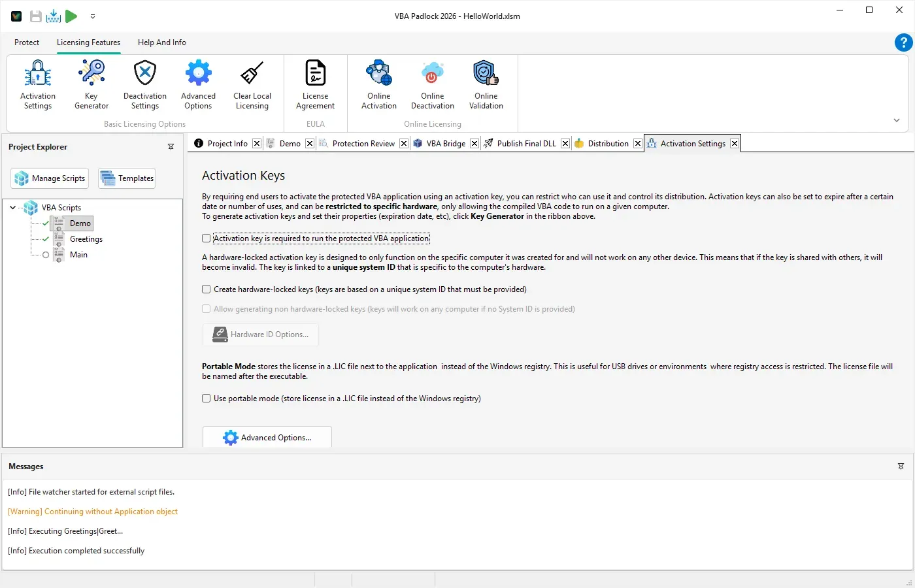This screenshot has width=915, height=588.
Task: Click the publish download icon in title bar
Action: [x=54, y=16]
